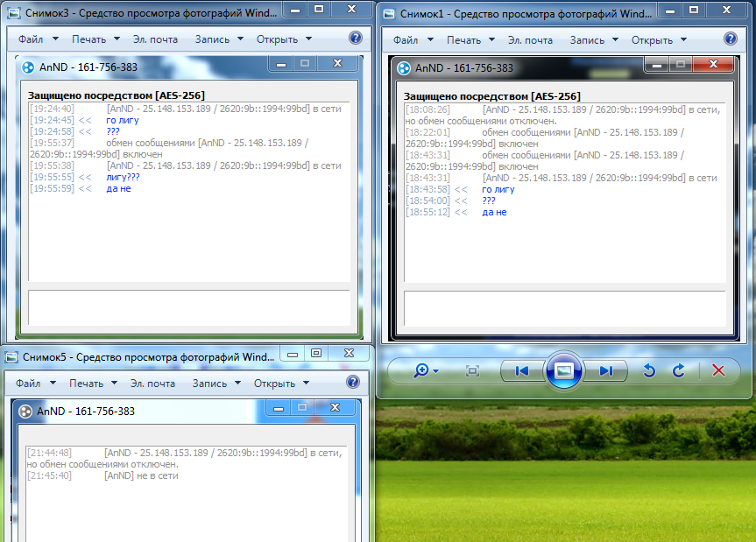Click 'AnND - 161-756-383' title in Снимок5
756x542 pixels.
click(86, 411)
